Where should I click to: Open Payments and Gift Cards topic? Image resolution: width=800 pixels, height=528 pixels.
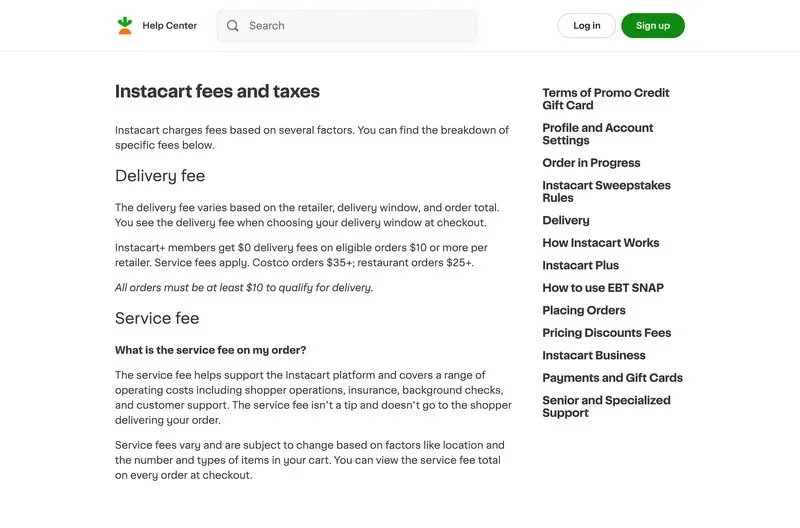(612, 378)
